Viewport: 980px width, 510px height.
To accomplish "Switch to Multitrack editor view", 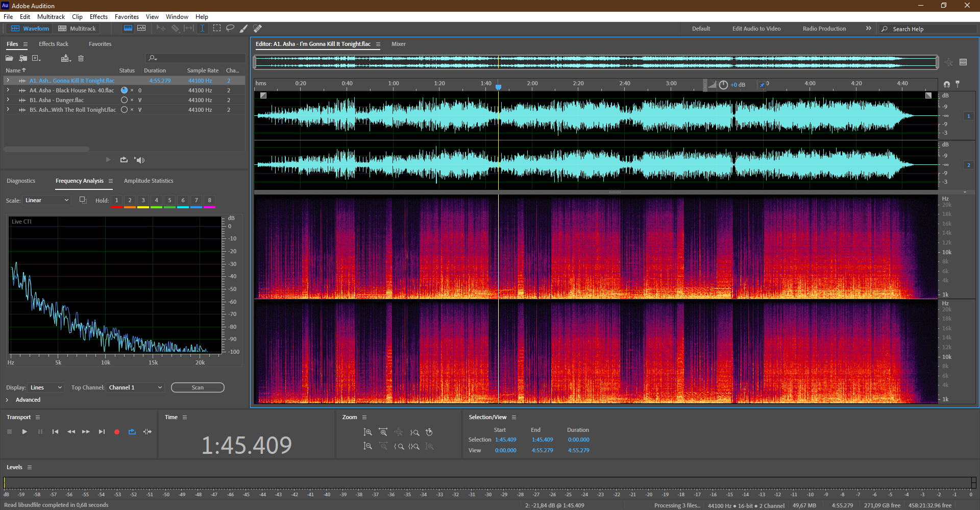I will 77,29.
